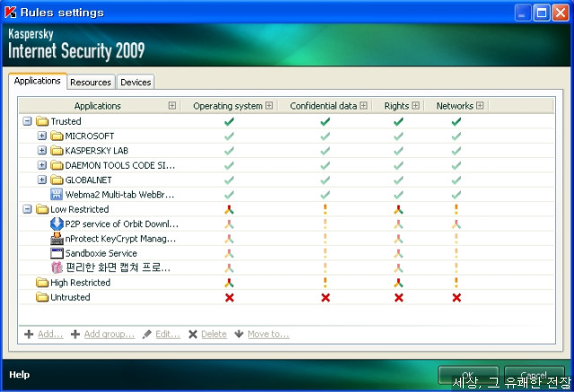Open the Help link
This screenshot has height=392, width=574.
20,375
